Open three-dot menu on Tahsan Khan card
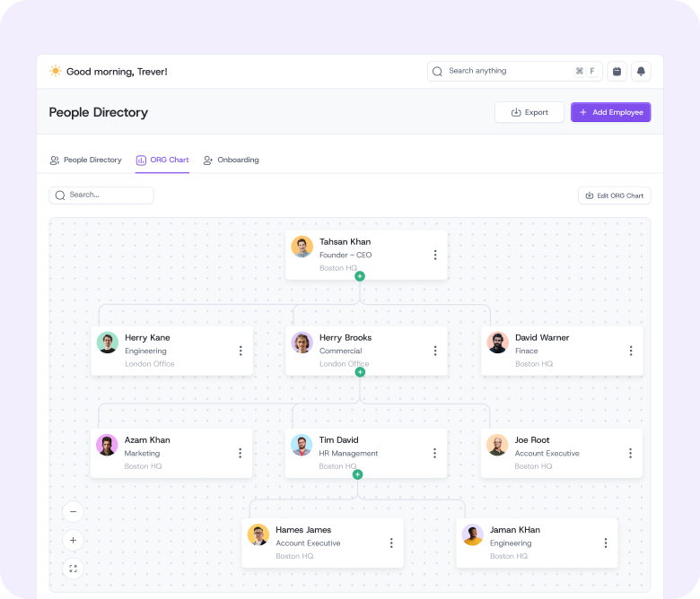The height and width of the screenshot is (599, 700). pos(435,255)
